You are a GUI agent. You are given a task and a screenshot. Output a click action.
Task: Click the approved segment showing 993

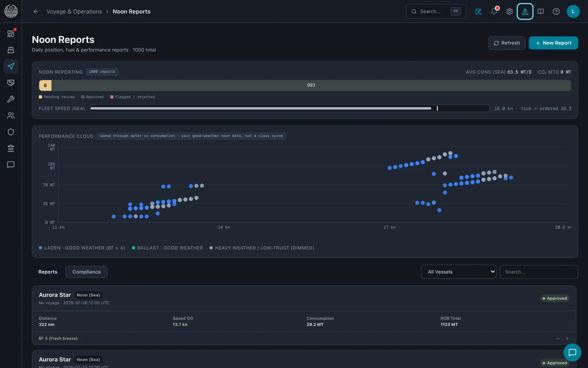click(311, 85)
